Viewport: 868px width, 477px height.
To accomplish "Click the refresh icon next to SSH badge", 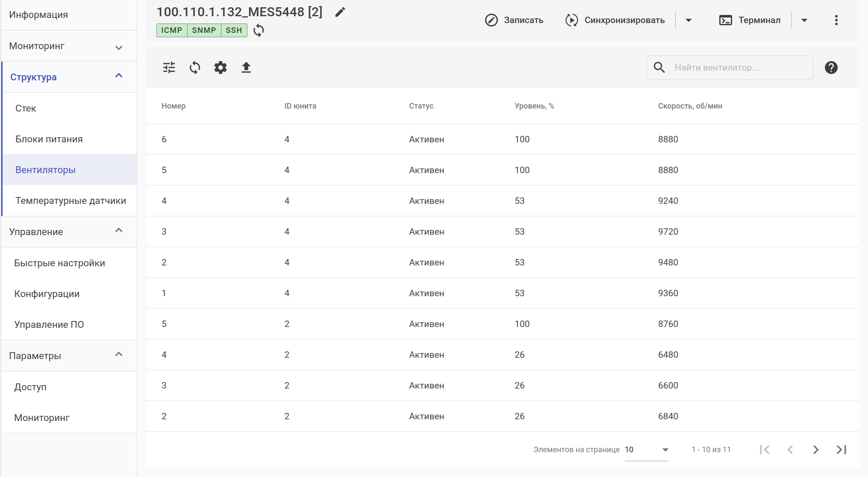I will [259, 30].
